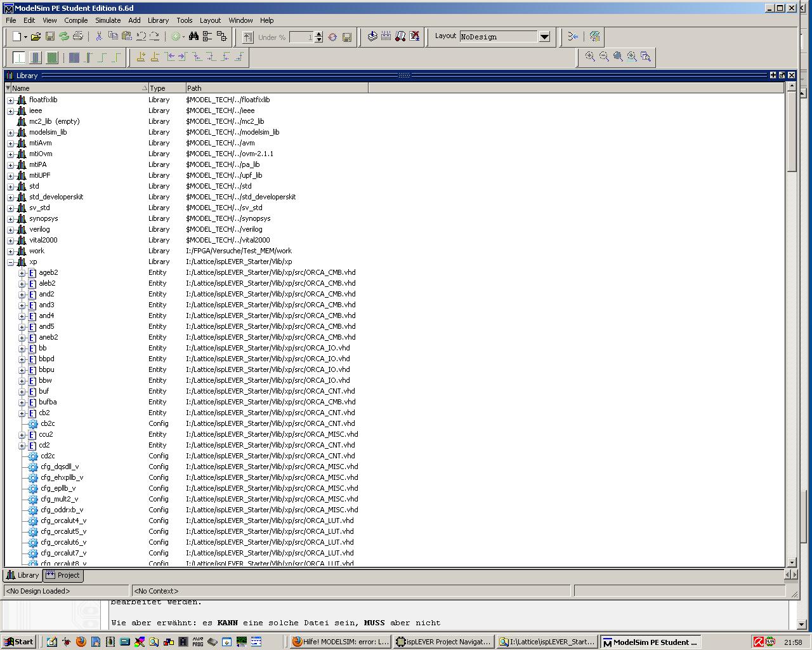Click the ORCA_IO.vhd path of bbpd
This screenshot has width=812, height=650.
click(x=268, y=359)
